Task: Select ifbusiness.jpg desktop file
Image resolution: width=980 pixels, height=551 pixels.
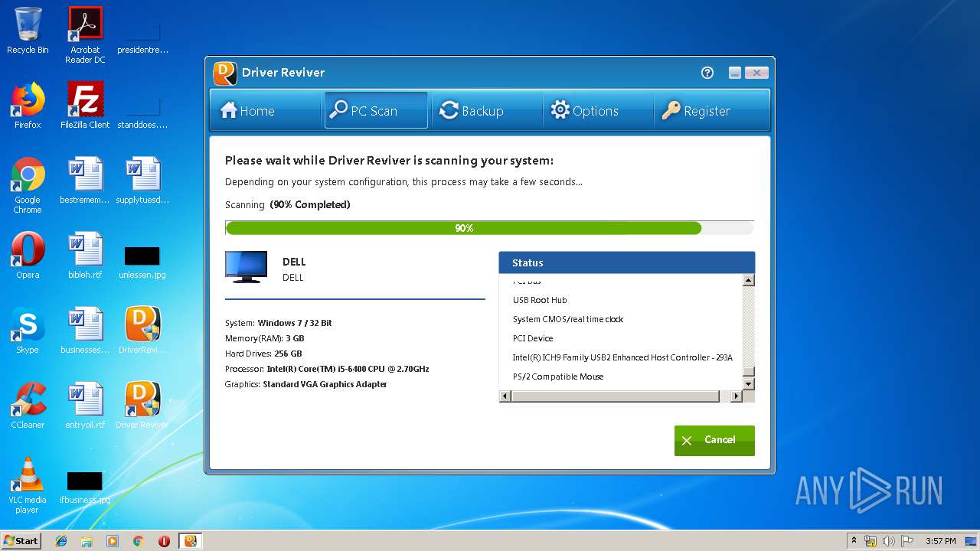Action: click(x=85, y=488)
